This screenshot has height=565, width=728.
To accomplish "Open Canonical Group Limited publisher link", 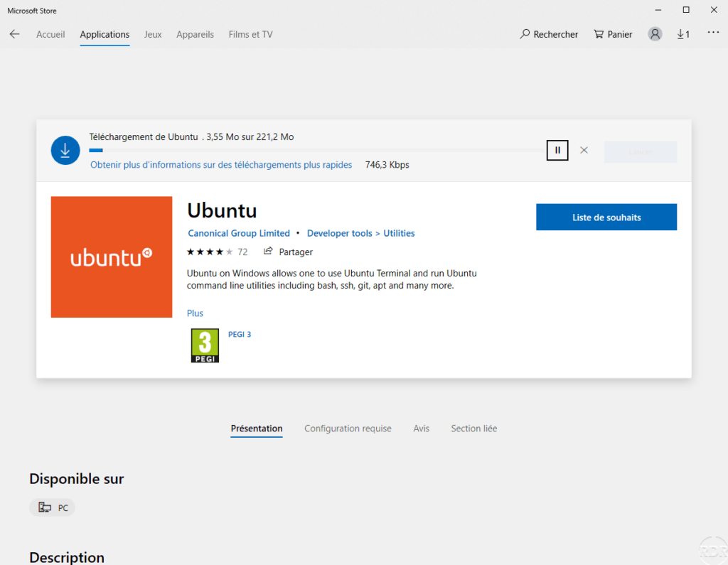I will point(239,233).
